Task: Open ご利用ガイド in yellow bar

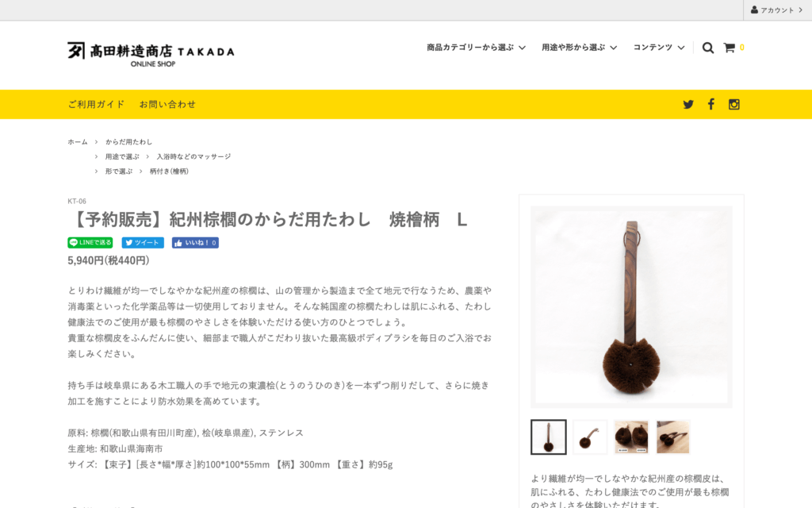Action: (x=96, y=104)
